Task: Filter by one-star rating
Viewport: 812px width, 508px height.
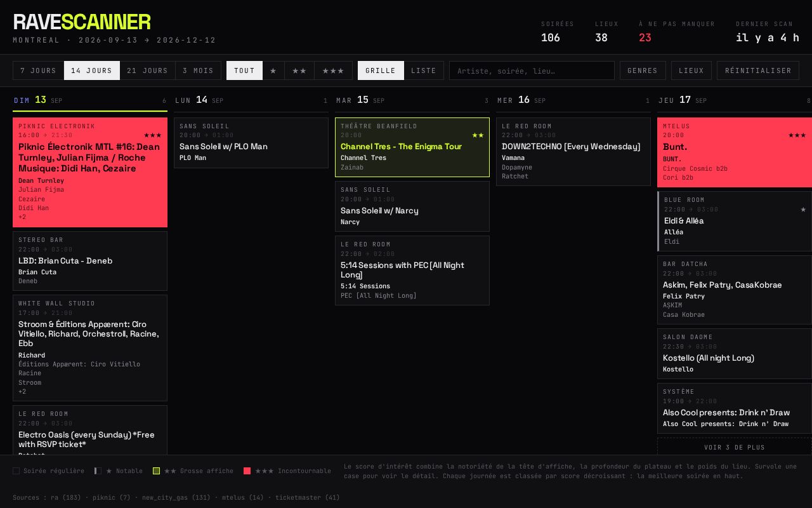Action: [x=273, y=70]
